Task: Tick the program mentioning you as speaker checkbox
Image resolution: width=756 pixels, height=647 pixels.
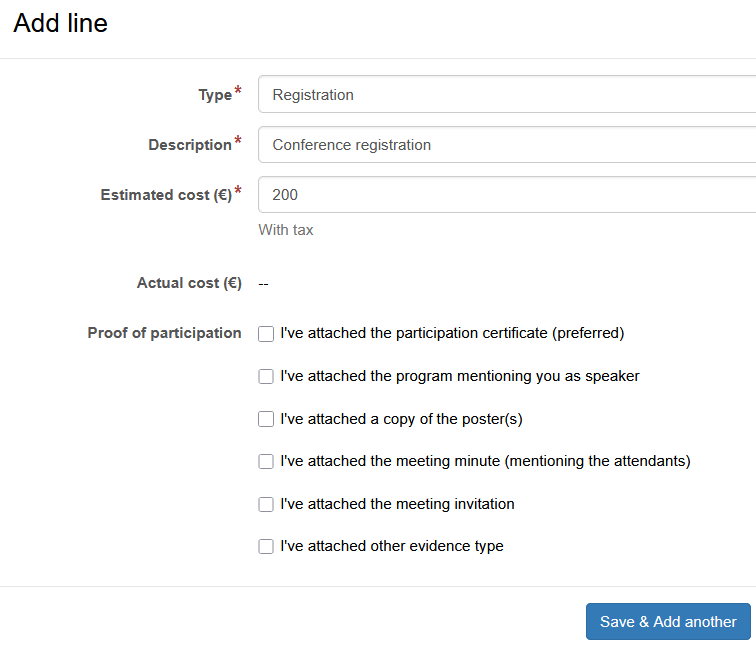Action: (266, 377)
